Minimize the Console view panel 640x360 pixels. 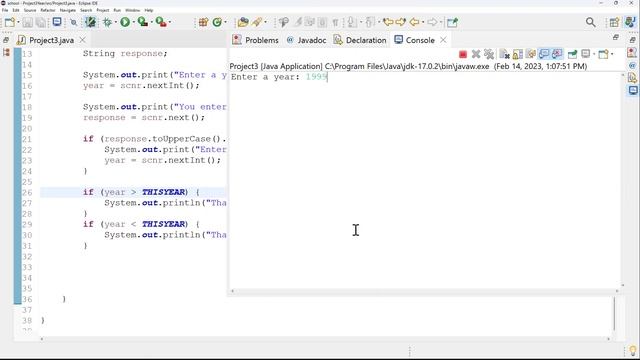616,37
